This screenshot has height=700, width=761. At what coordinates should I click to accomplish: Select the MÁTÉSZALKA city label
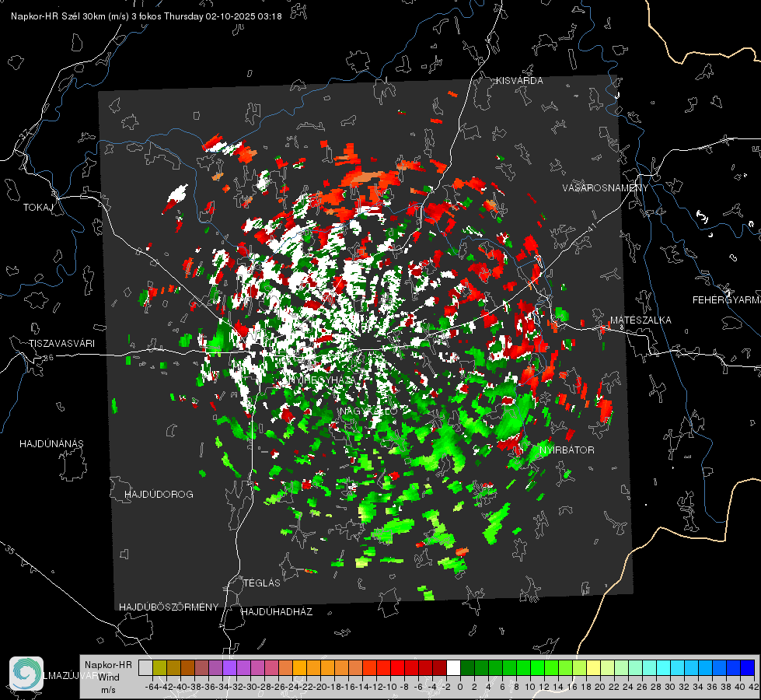(641, 320)
